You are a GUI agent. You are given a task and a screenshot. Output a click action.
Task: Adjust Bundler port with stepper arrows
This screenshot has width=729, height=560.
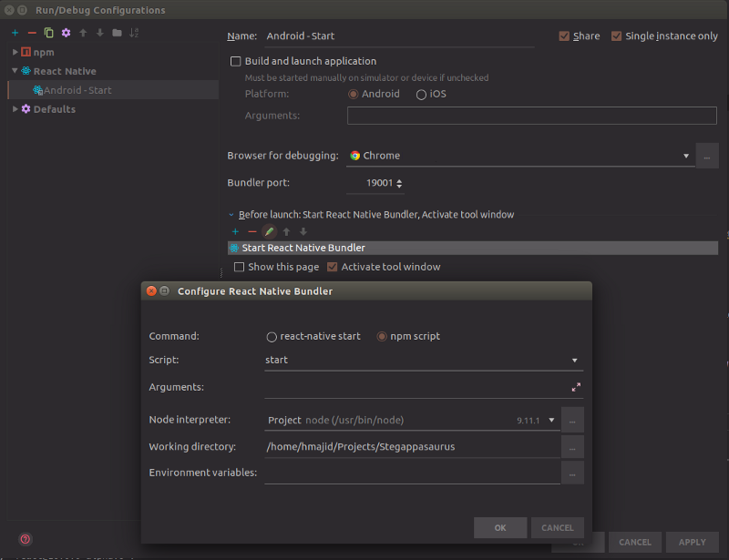399,183
